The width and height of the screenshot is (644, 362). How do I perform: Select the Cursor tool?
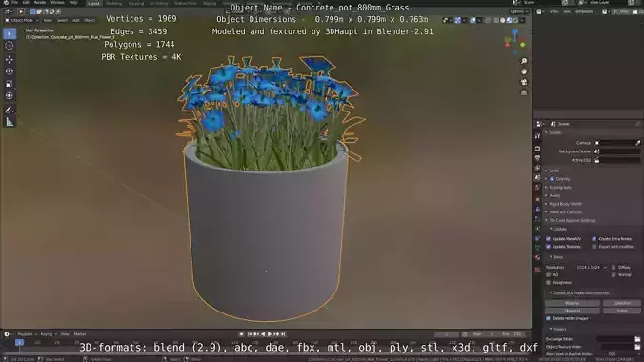[x=10, y=46]
